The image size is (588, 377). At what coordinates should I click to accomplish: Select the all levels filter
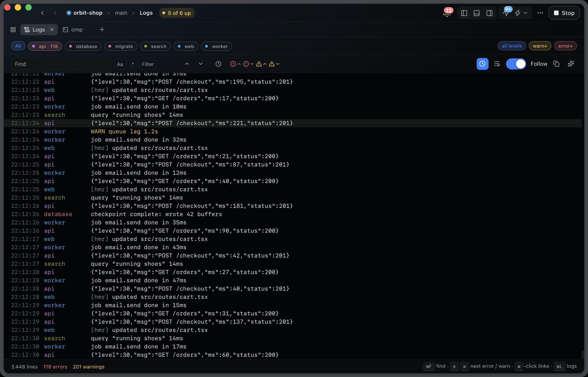(512, 46)
